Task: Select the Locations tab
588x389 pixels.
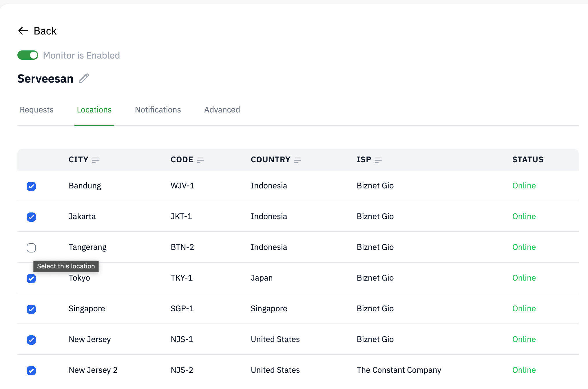Action: (94, 110)
